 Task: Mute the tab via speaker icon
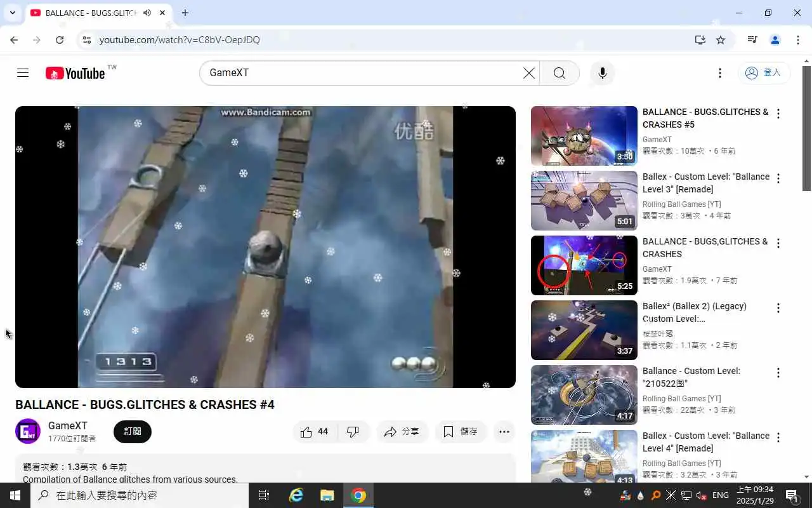147,13
